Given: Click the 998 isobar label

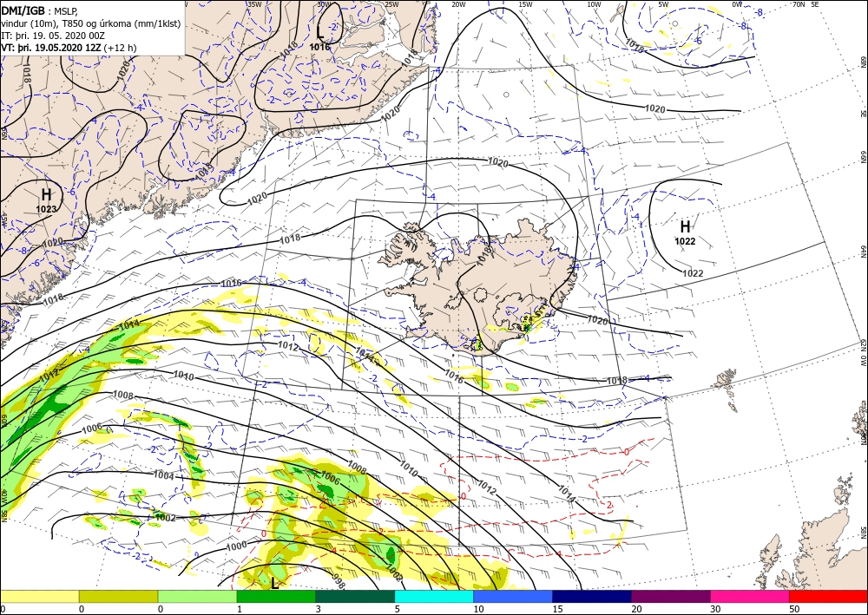Looking at the screenshot, I should click(339, 579).
